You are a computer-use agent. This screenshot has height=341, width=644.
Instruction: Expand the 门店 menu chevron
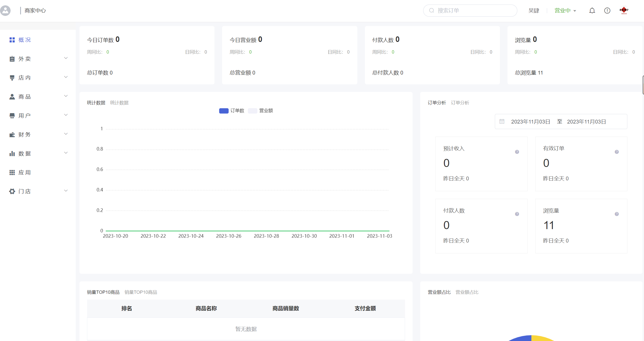(66, 191)
